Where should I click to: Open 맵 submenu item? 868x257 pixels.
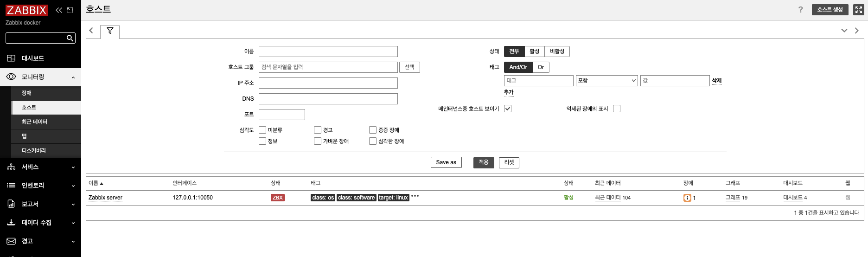[46, 136]
